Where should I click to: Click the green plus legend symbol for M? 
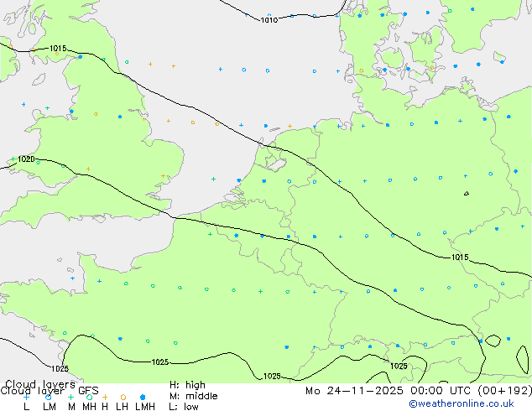(70, 397)
